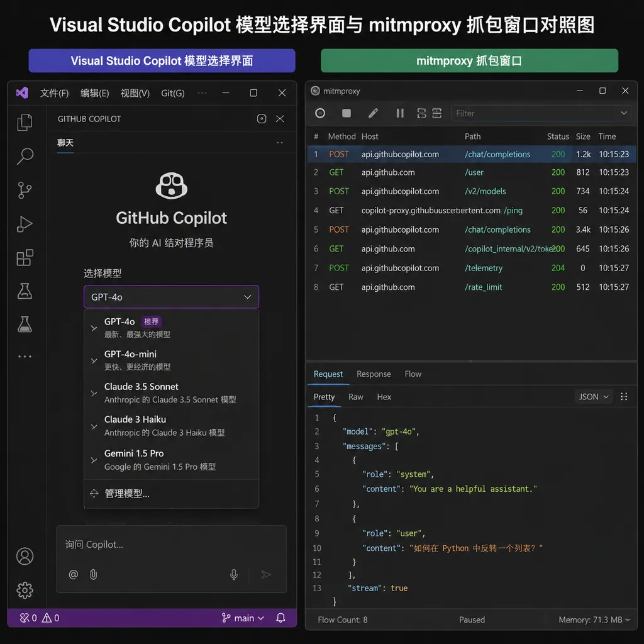
Task: Switch to the Pretty view tab
Action: (x=324, y=397)
